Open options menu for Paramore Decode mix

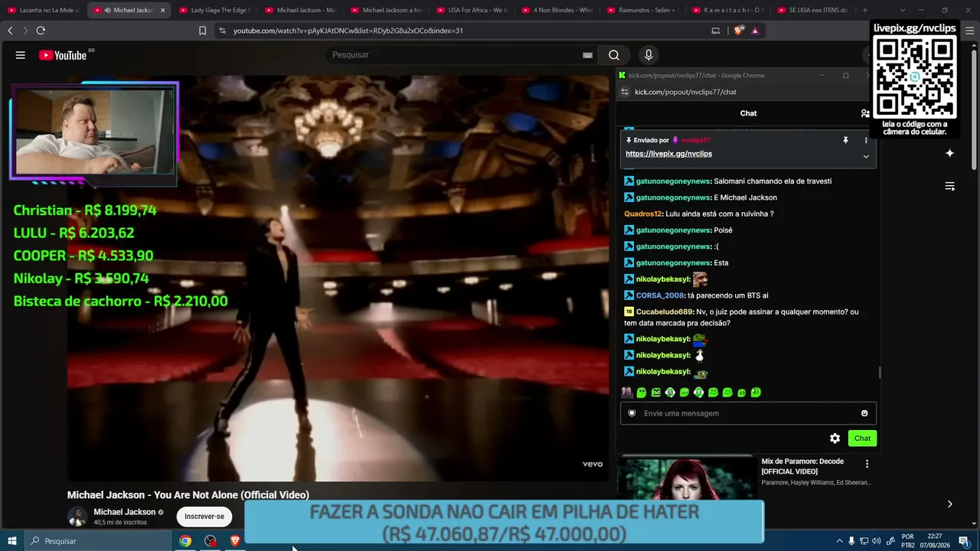[867, 464]
